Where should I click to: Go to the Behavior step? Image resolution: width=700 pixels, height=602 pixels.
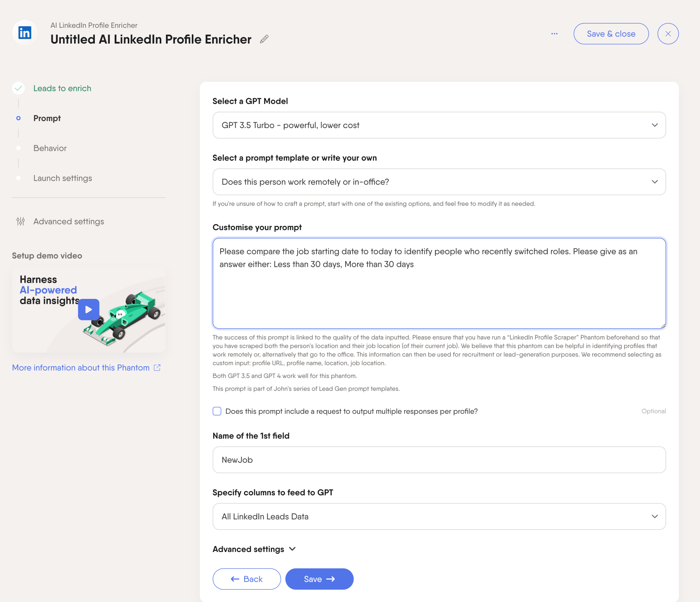(x=50, y=148)
